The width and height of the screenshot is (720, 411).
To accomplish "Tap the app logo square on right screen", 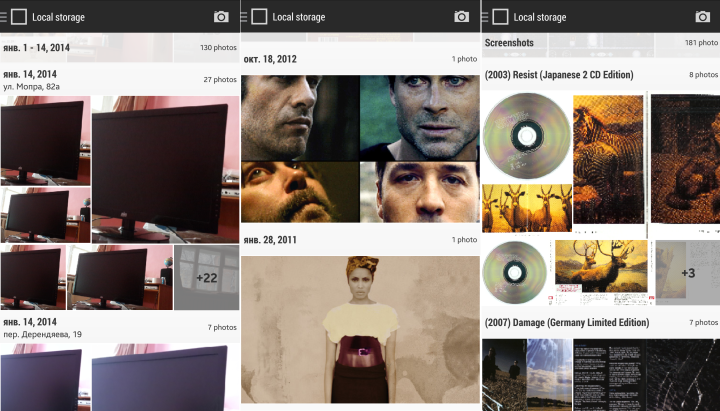I will (500, 17).
